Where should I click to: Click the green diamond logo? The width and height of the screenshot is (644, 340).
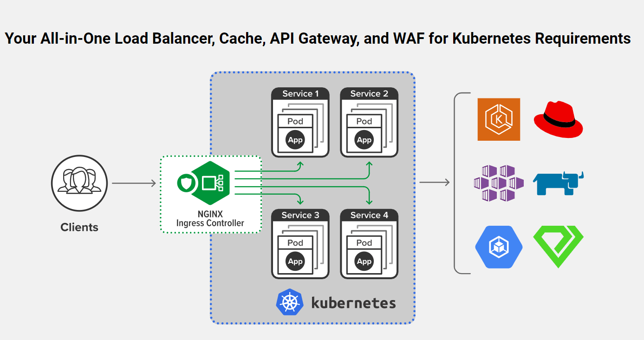point(558,247)
